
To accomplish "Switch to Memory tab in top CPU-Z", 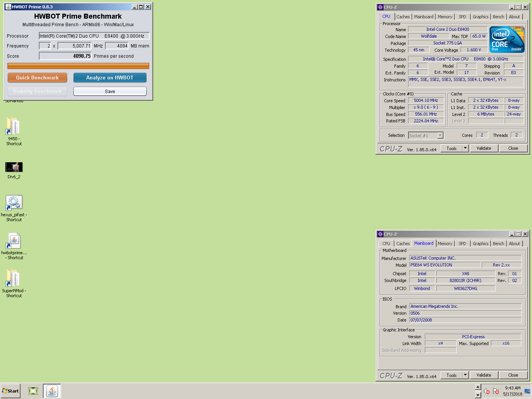I will [445, 17].
